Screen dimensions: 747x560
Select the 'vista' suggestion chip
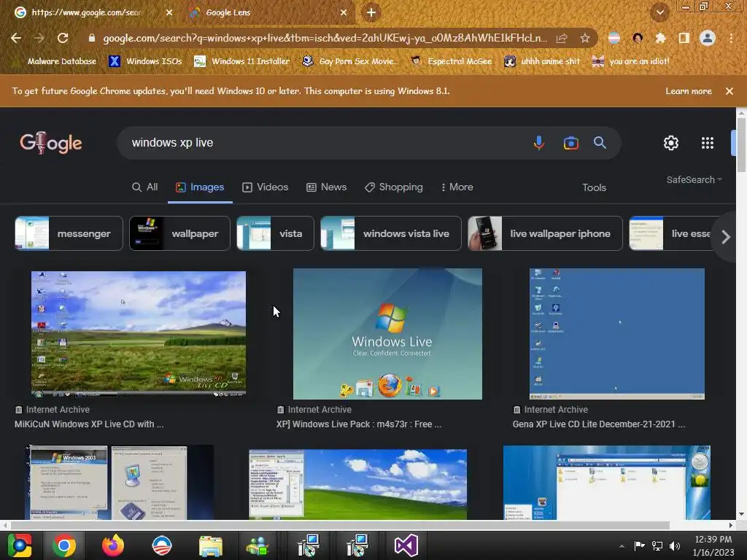tap(275, 233)
